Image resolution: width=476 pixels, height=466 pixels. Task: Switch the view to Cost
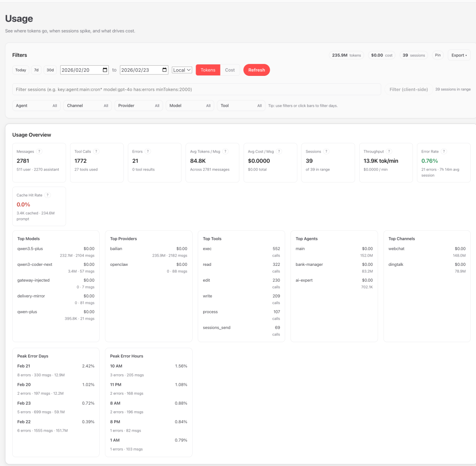(230, 70)
